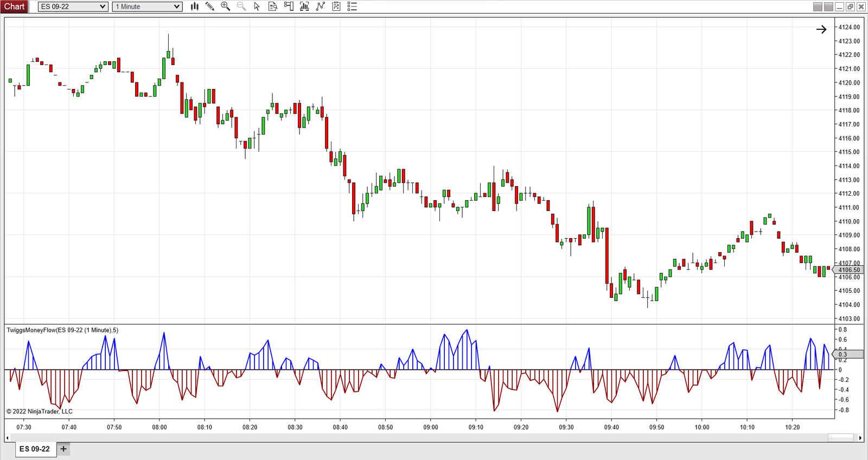The image size is (868, 460).
Task: Expand the ES 09-22 instrument dropdown
Action: pyautogui.click(x=73, y=7)
